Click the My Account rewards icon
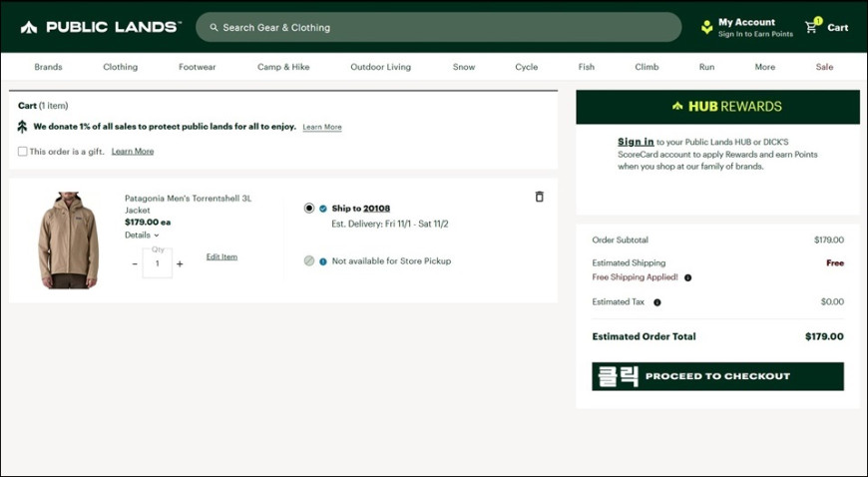The image size is (868, 477). 707,27
